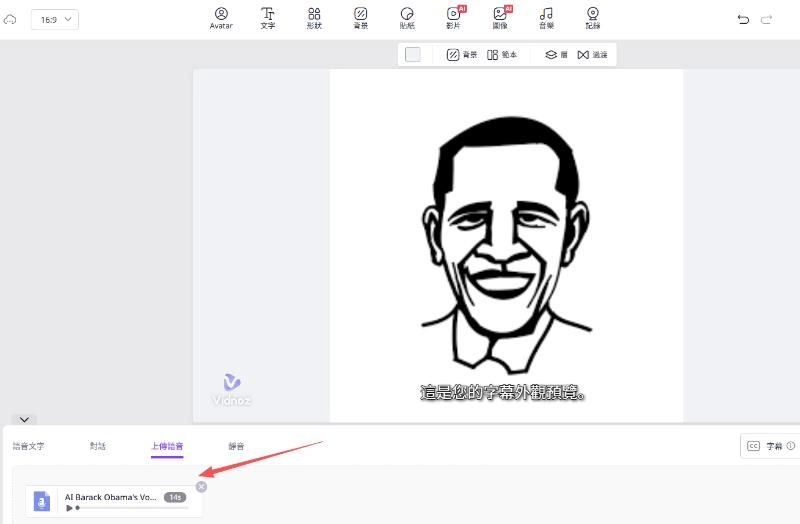Open the 音樂 music panel
800x524 pixels.
[546, 18]
